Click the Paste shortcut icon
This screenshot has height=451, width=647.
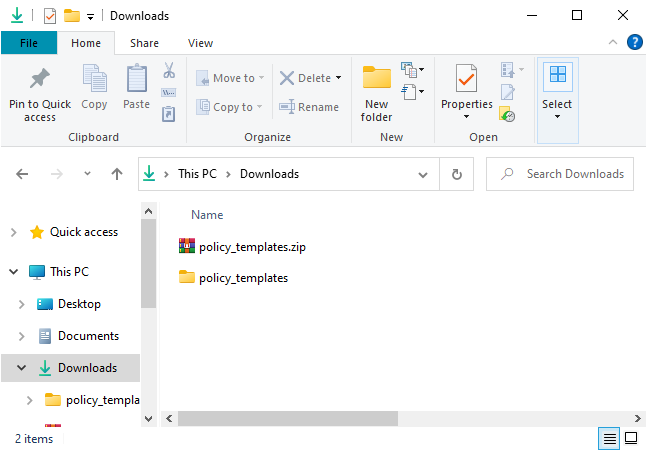coord(169,114)
